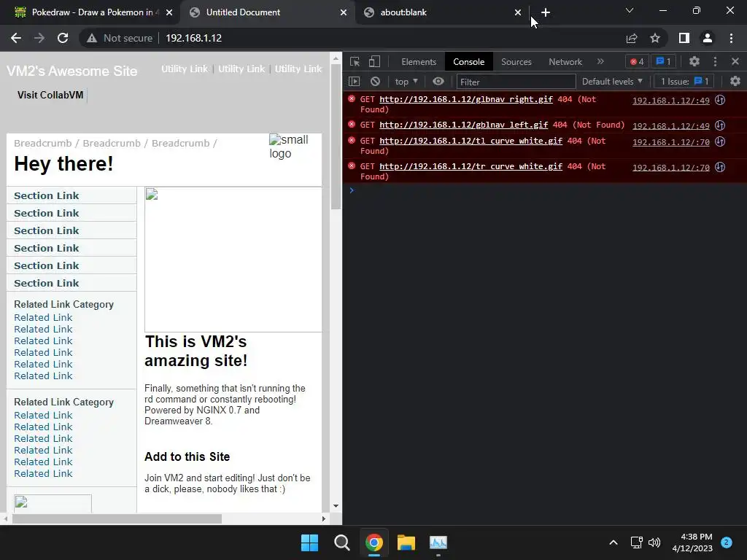
Task: Click the first Breadcrumb link
Action: 42,143
